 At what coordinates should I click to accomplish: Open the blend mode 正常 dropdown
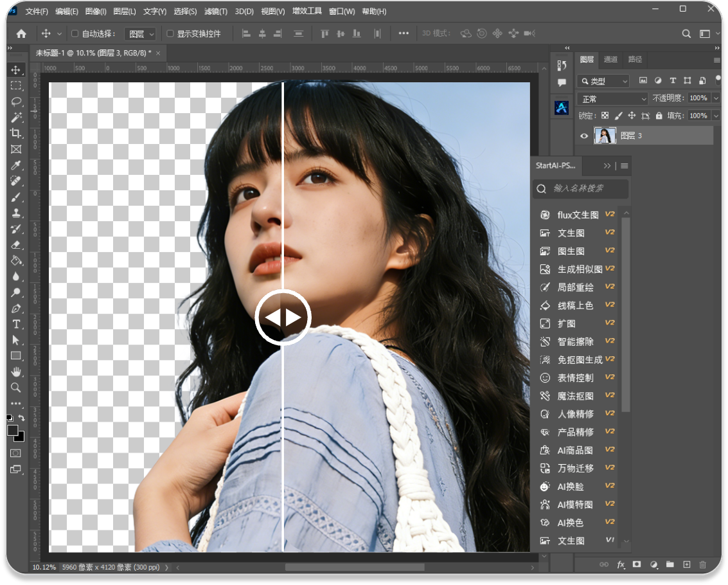coord(613,99)
